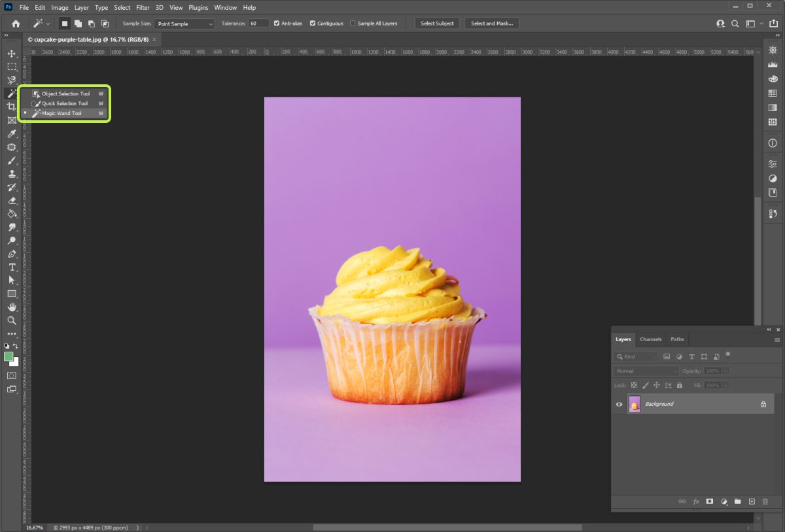Click Add to selection mode icon
The image size is (785, 532).
coord(78,24)
